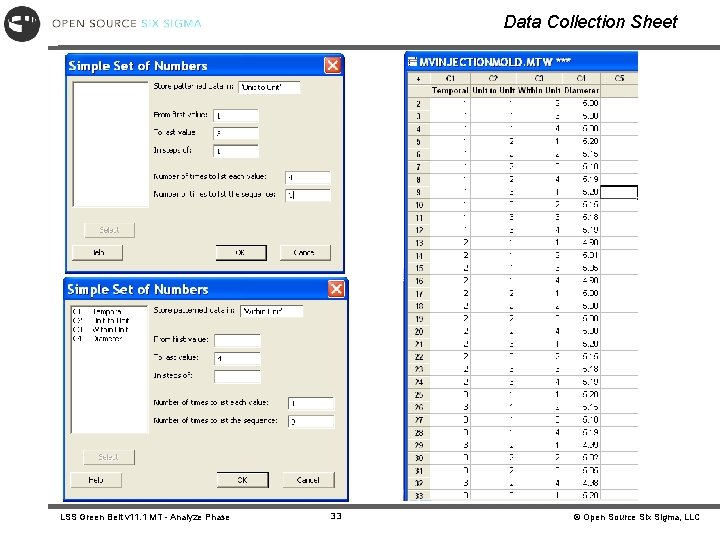Click In steps of field in upper dialog
720x540 pixels.
236,151
